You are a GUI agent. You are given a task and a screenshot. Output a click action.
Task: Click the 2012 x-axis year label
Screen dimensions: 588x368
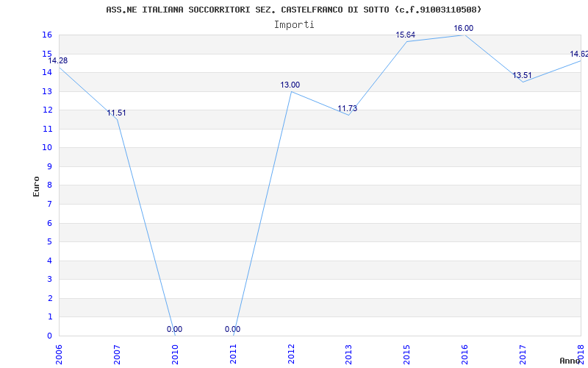tap(291, 355)
